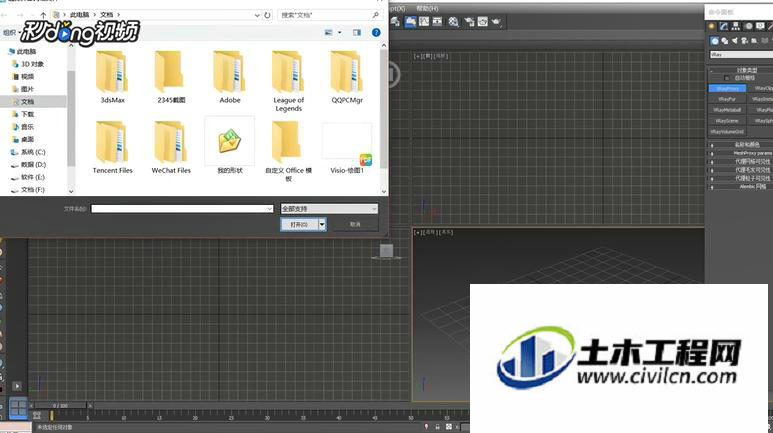Expand the address bar history dropdown
773x433 pixels.
(256, 15)
